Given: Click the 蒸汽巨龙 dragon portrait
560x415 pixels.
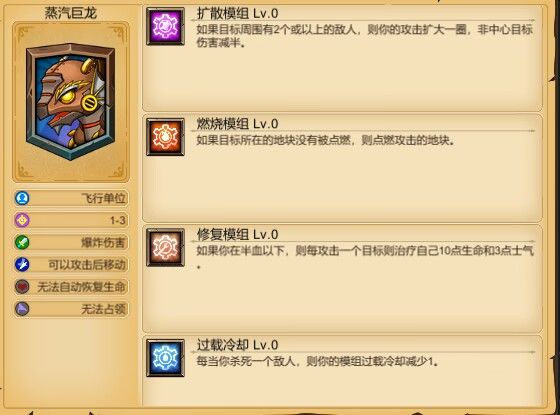Looking at the screenshot, I should click(x=71, y=102).
